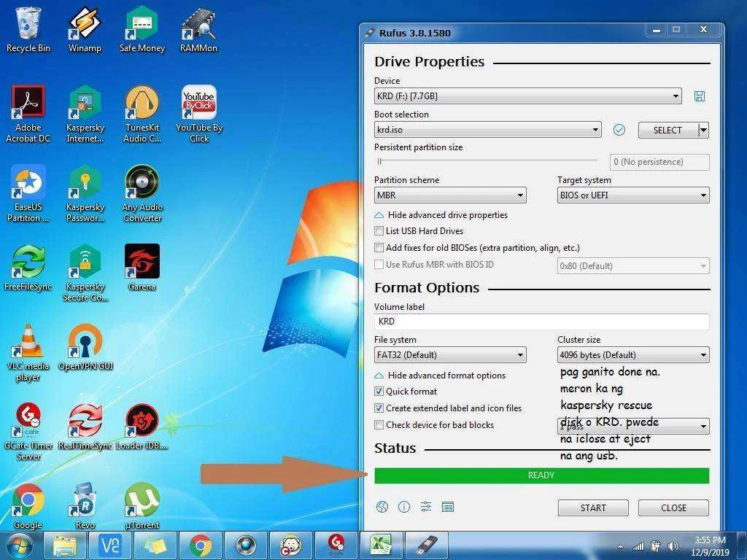This screenshot has height=560, width=747.
Task: Select Any Audio Converter icon
Action: click(142, 194)
